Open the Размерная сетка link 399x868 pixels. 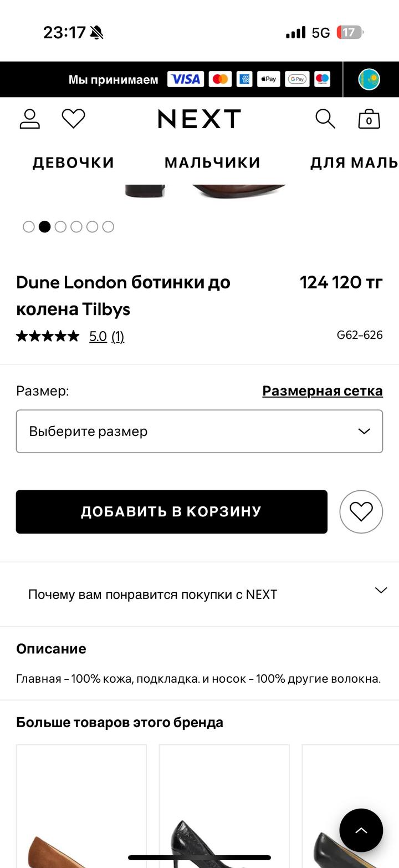[x=323, y=391]
